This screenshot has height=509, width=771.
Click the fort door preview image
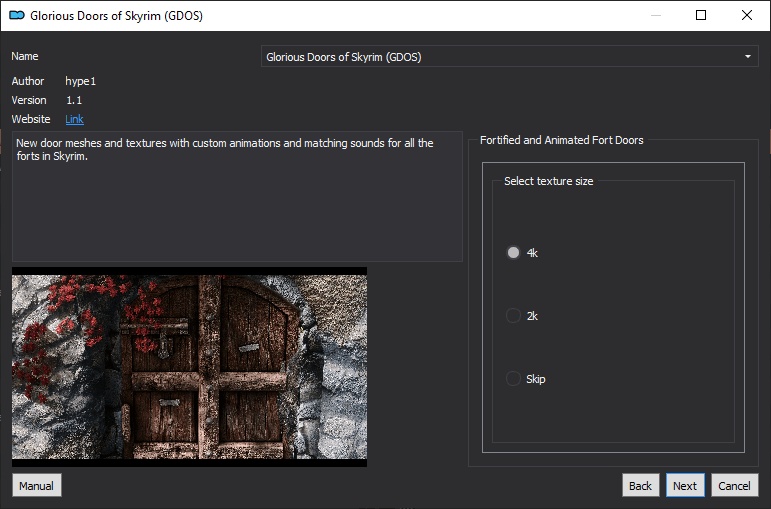pos(189,367)
